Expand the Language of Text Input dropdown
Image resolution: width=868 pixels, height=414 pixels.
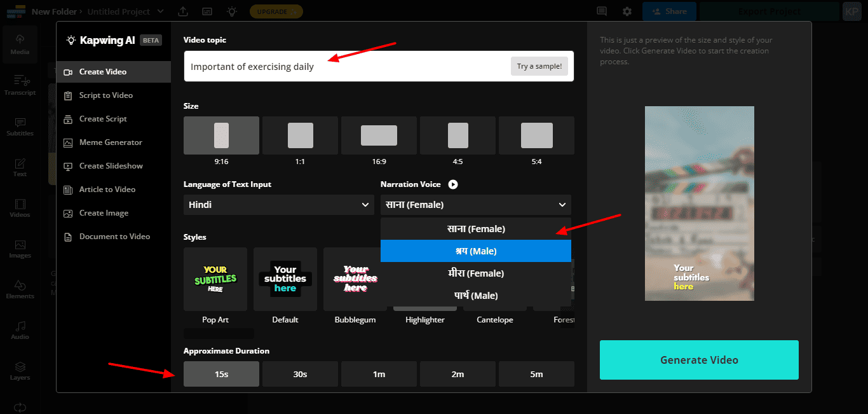tap(278, 205)
